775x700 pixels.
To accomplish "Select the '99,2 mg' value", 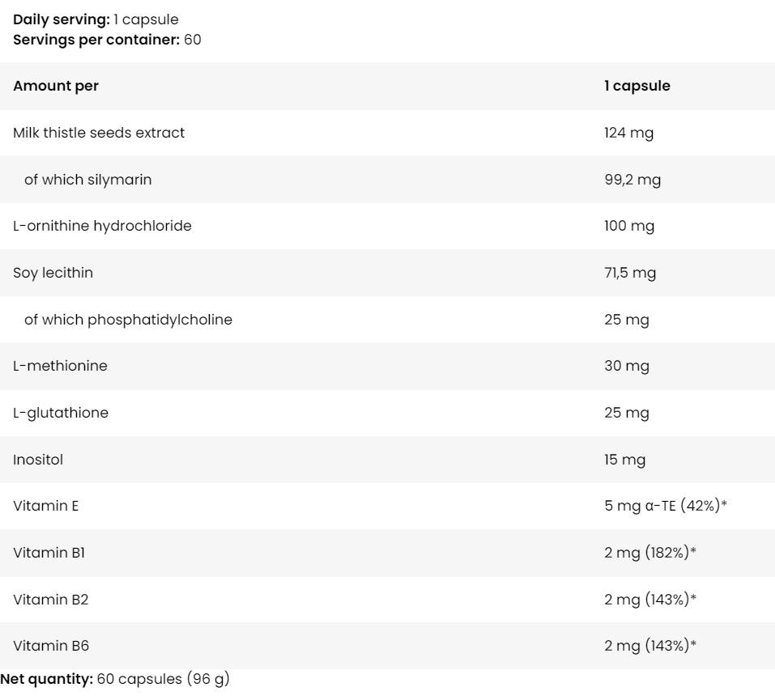I will (632, 180).
